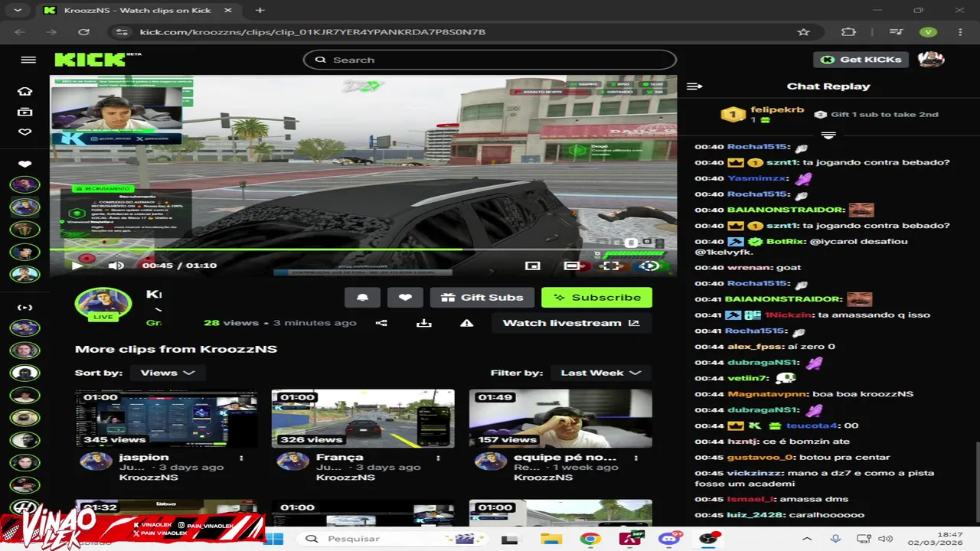
Task: Click the browser address bar URL
Action: pos(312,32)
